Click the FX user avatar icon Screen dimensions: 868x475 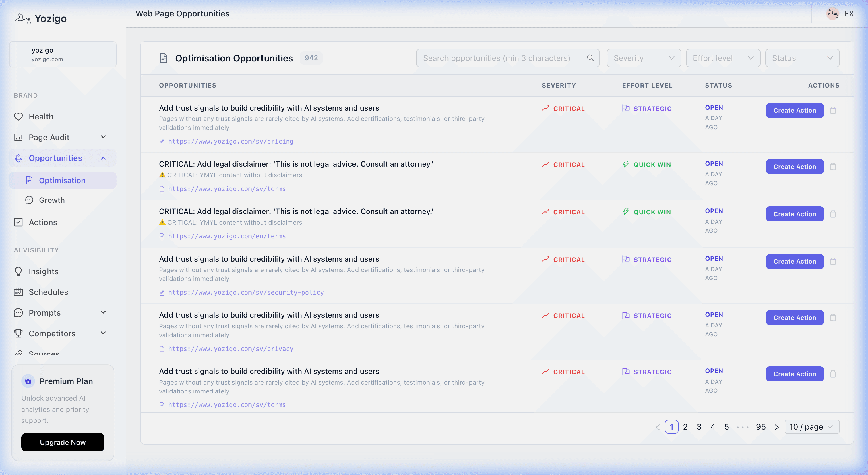(833, 14)
